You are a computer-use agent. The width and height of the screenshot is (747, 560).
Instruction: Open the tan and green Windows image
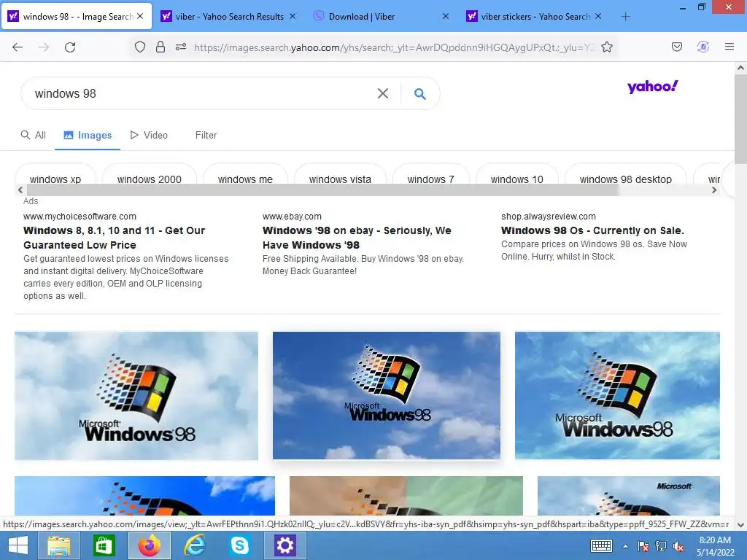point(406,496)
